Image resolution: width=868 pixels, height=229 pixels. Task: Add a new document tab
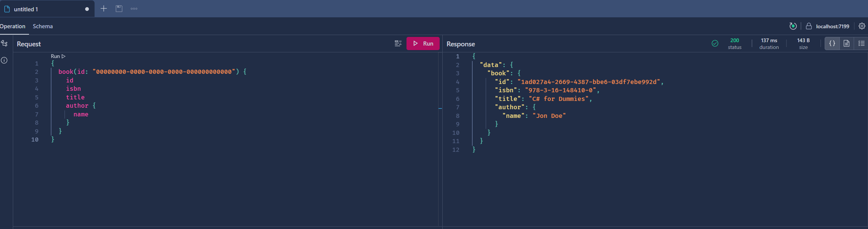click(x=104, y=8)
